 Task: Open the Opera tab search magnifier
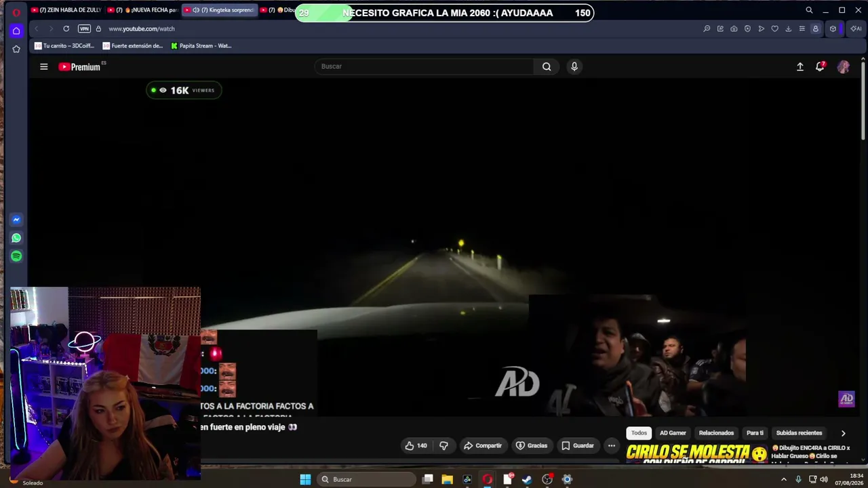(x=809, y=10)
